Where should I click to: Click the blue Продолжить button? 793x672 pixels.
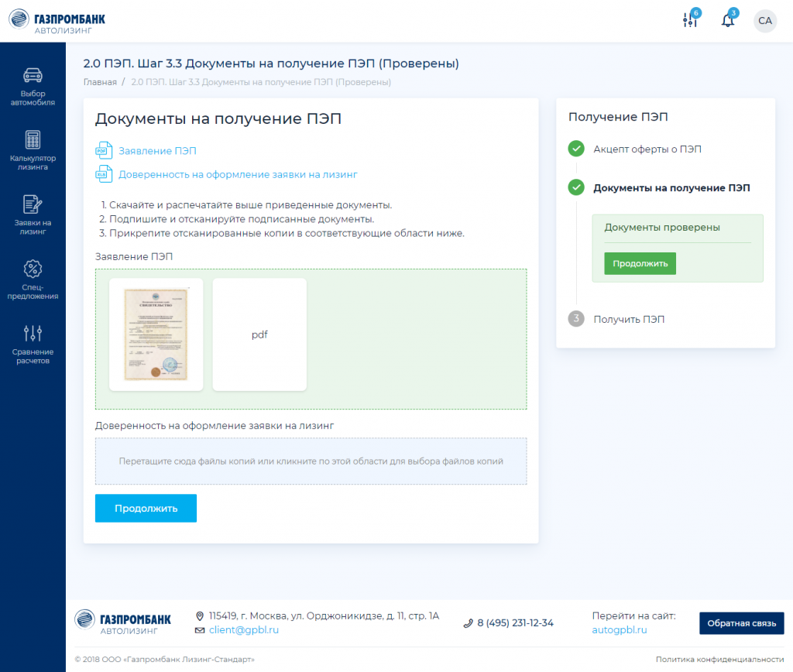(146, 508)
